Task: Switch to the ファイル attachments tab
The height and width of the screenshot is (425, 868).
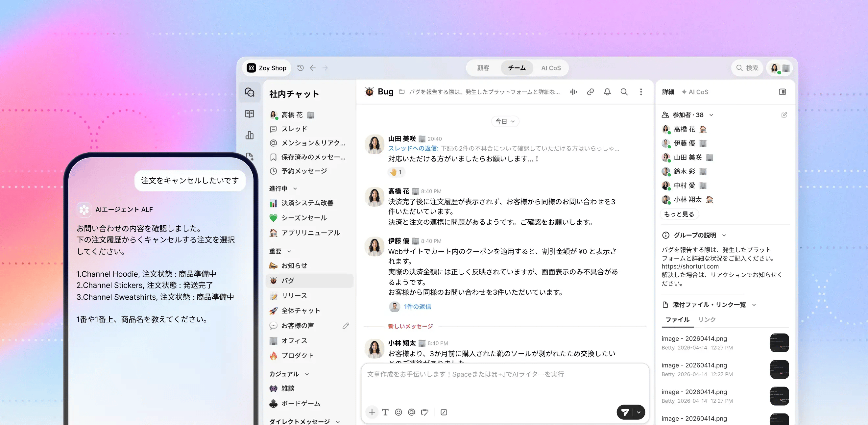Action: [x=677, y=319]
